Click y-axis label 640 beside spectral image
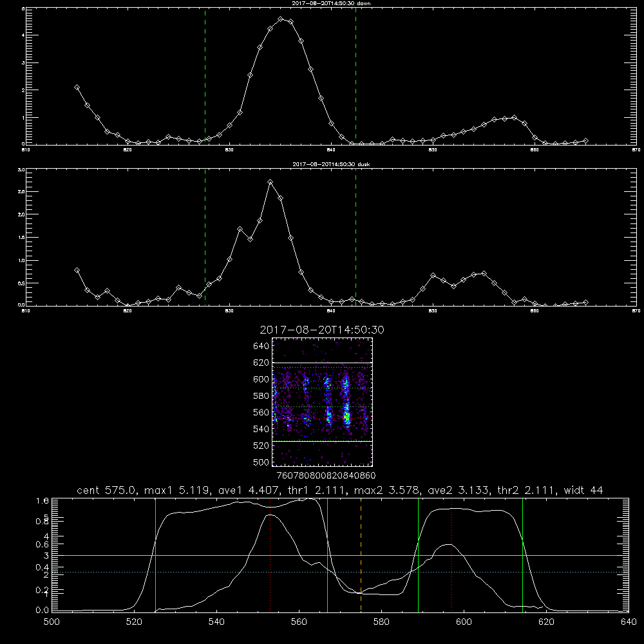644x644 pixels. pos(261,346)
